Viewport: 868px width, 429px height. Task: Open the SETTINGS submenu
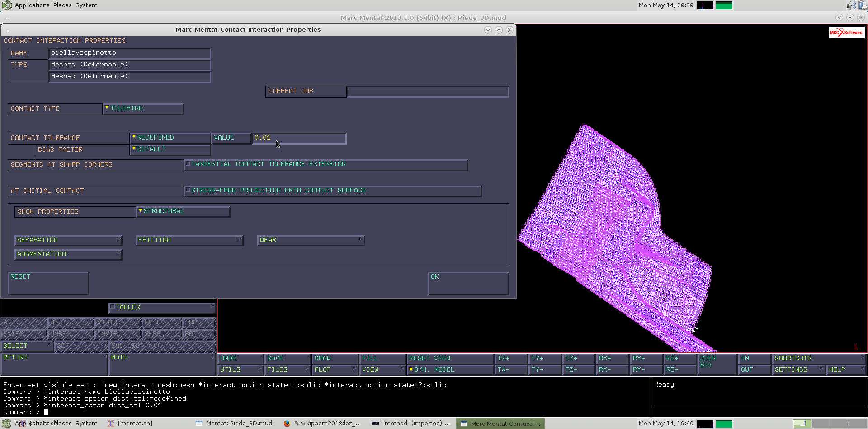799,370
